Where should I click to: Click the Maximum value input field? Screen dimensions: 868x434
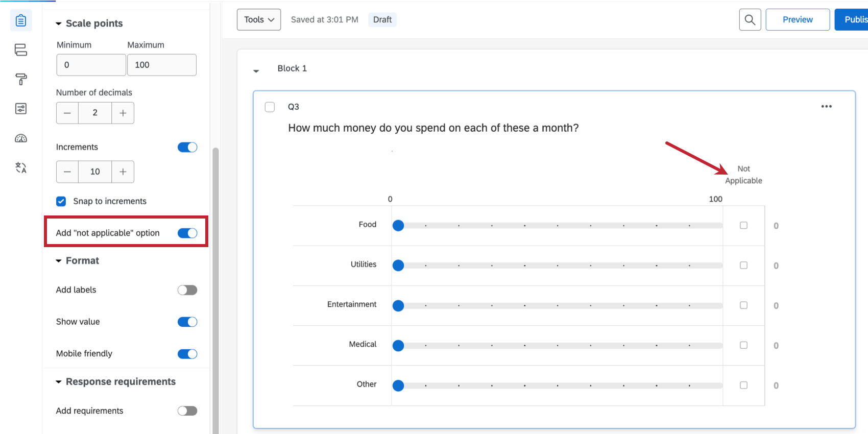pyautogui.click(x=162, y=65)
